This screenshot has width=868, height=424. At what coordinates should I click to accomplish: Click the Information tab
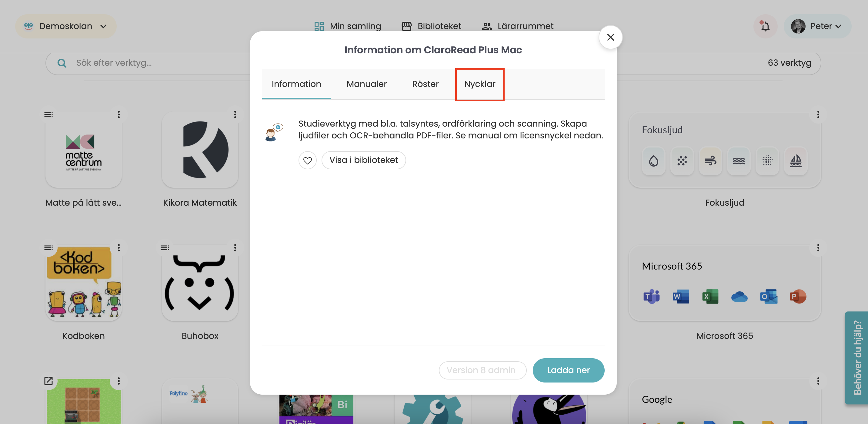click(296, 84)
